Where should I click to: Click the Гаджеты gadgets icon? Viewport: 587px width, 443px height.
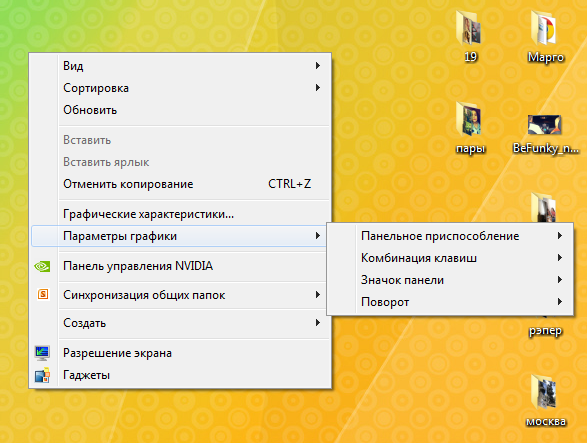point(42,375)
